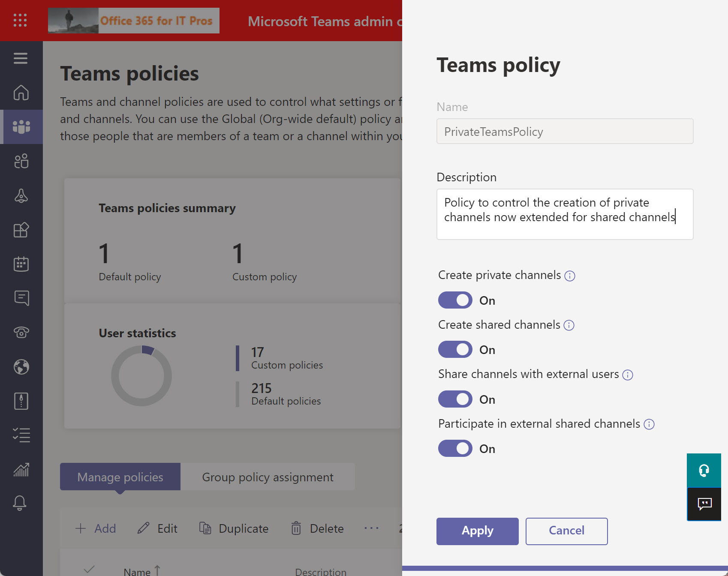The height and width of the screenshot is (576, 728).
Task: Select the Analytics & reports chart icon
Action: pyautogui.click(x=21, y=470)
